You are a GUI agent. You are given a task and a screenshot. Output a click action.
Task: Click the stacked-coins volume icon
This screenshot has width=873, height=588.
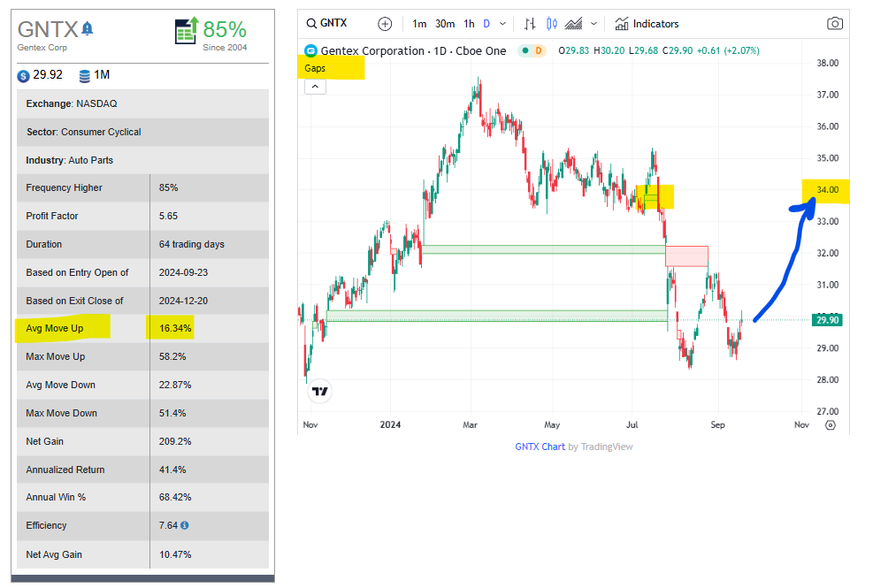point(85,76)
